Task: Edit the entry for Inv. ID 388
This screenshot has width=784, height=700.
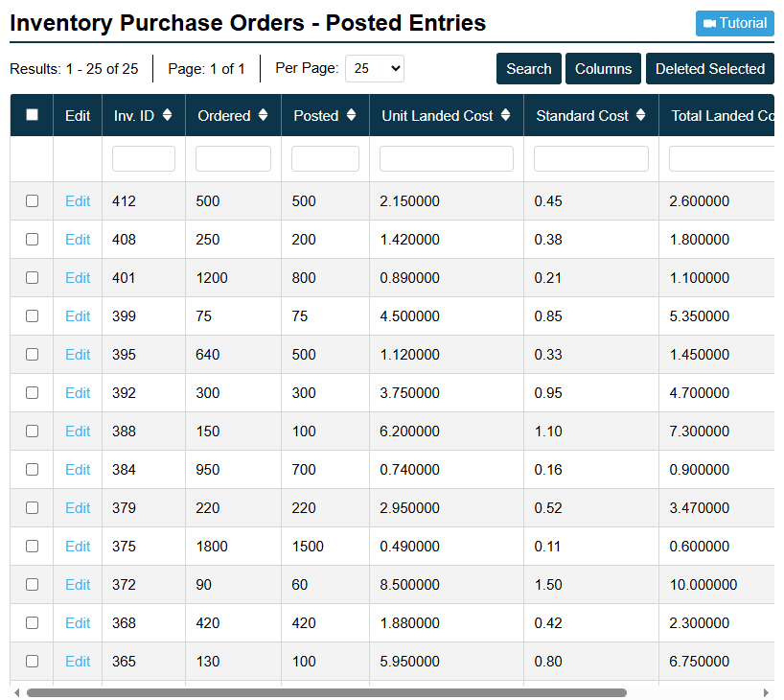Action: tap(78, 432)
